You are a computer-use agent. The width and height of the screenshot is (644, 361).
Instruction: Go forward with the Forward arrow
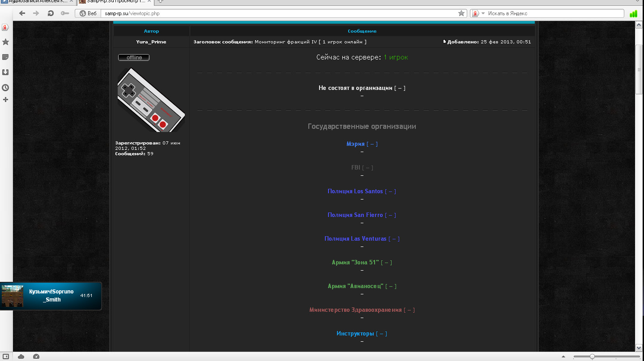click(x=36, y=13)
